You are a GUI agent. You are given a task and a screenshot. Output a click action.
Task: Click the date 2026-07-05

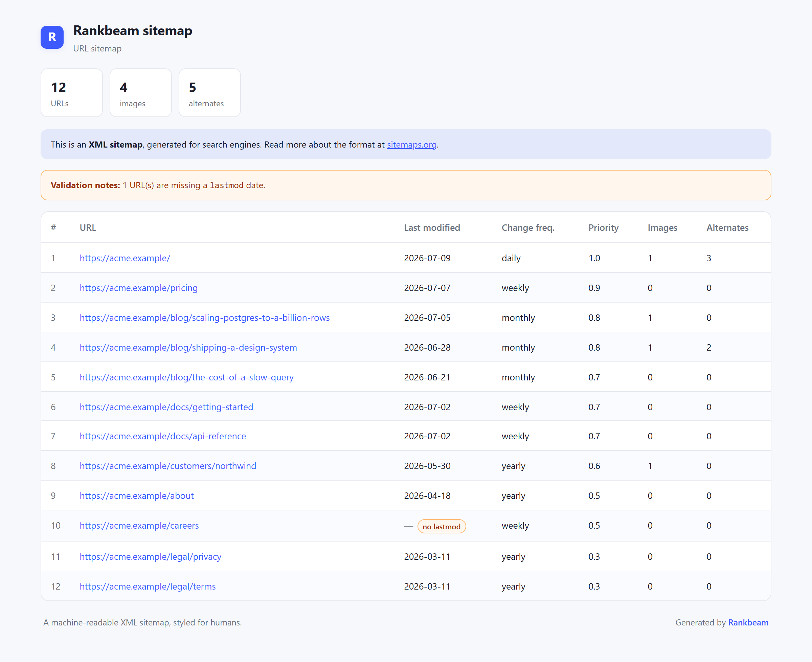tap(427, 318)
